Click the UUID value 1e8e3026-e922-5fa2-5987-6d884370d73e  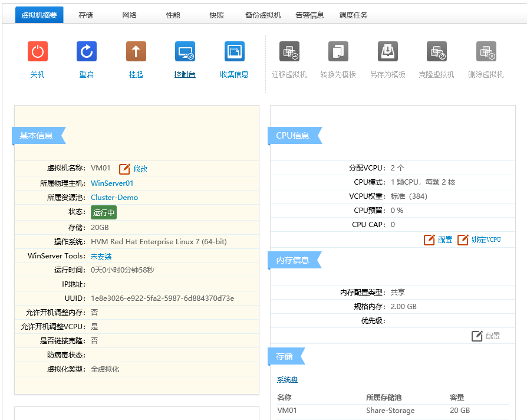click(163, 298)
